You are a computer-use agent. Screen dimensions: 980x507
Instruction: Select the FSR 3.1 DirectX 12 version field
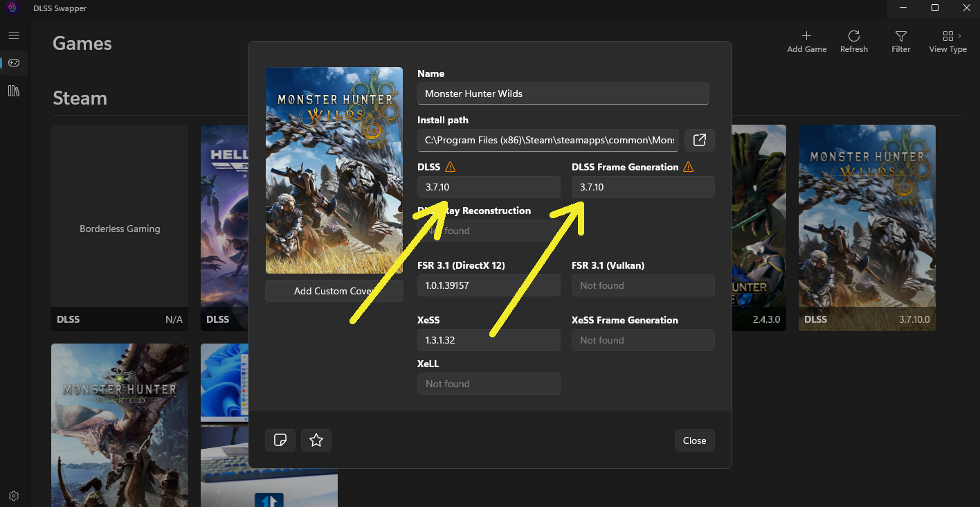coord(489,285)
